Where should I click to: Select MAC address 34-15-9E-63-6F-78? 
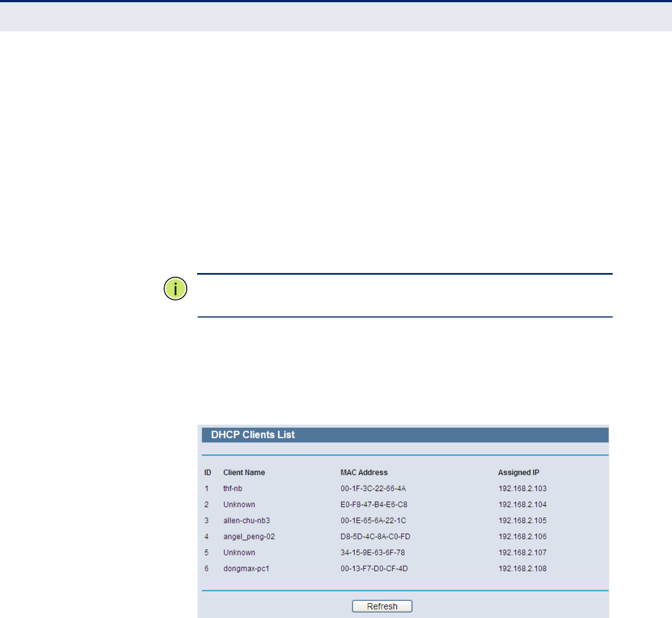point(373,553)
